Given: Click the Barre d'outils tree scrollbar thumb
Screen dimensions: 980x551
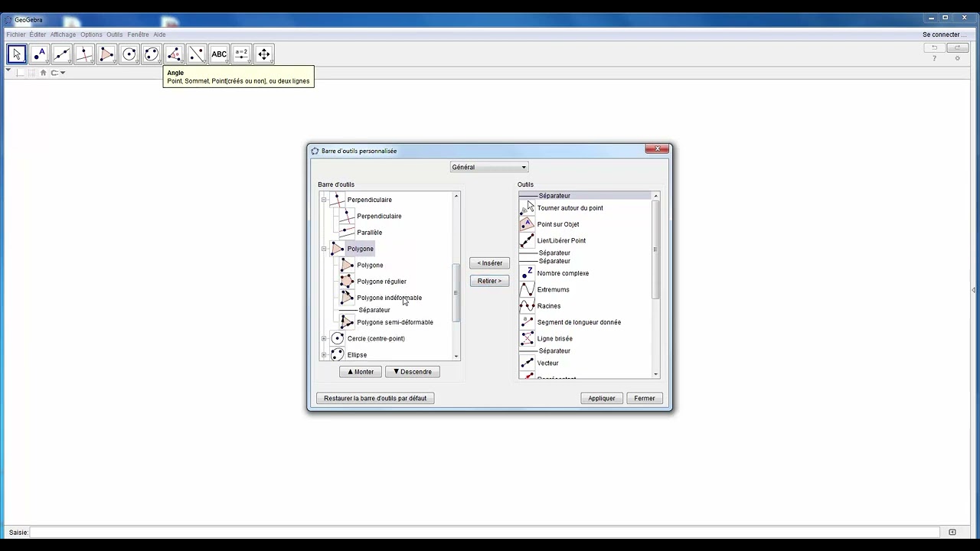Looking at the screenshot, I should pos(456,292).
